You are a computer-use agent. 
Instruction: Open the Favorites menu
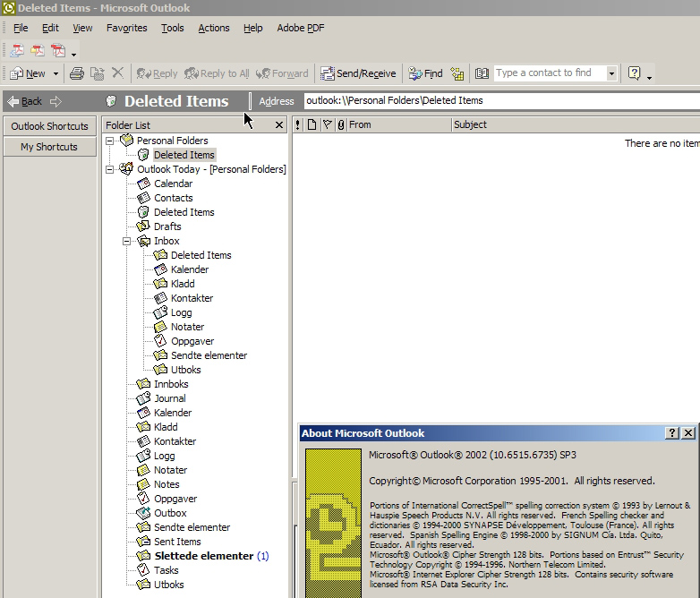(127, 28)
